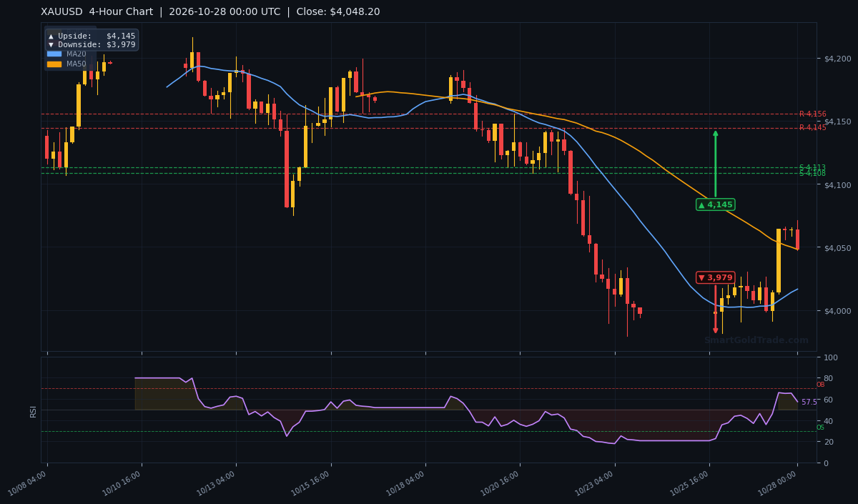Select the S 4,113 support label
This screenshot has height=504, width=858.
pyautogui.click(x=812, y=167)
